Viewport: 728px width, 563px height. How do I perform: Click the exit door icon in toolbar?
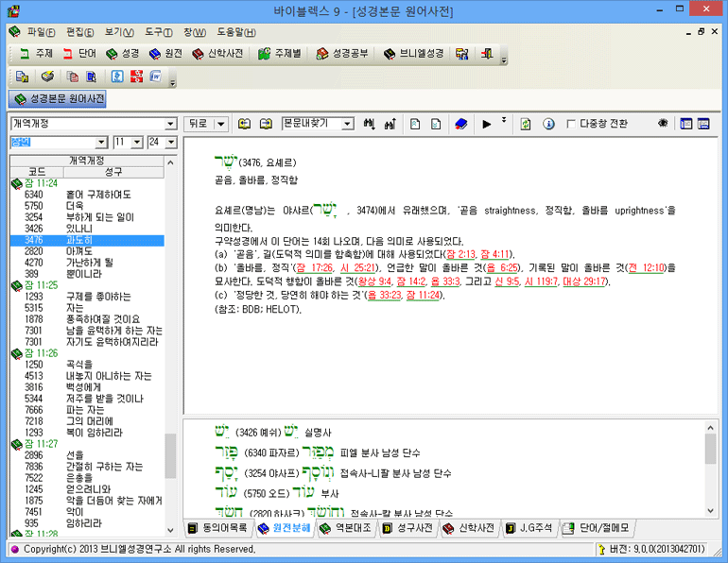tap(487, 54)
